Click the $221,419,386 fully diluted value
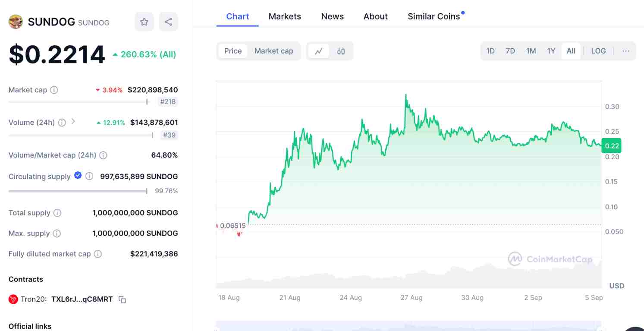 pyautogui.click(x=154, y=254)
